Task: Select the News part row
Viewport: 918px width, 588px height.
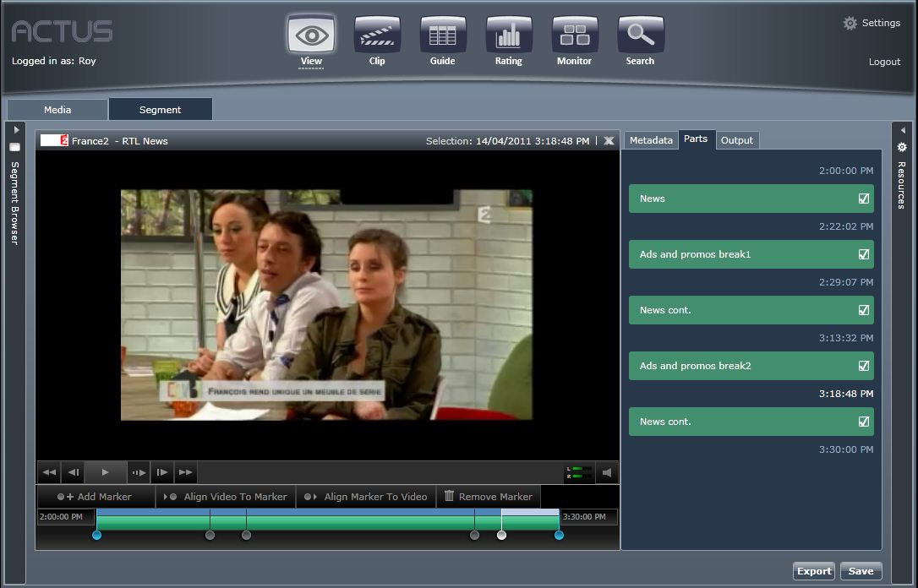Action: pyautogui.click(x=751, y=199)
